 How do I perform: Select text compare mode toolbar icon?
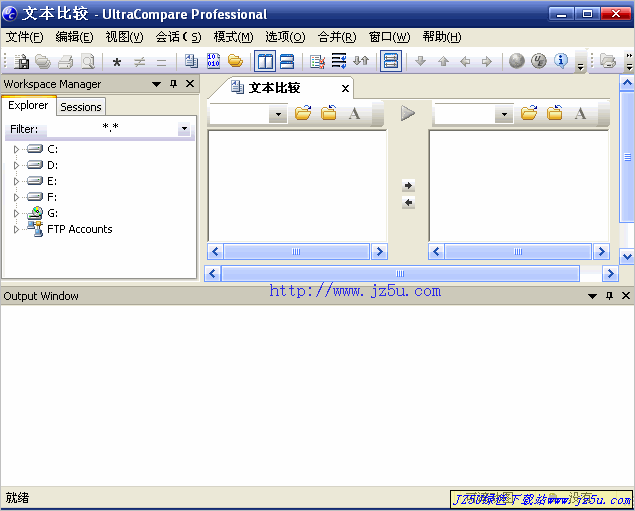pos(191,61)
